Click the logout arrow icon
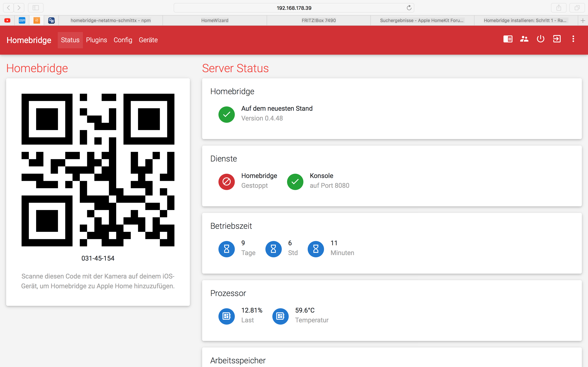This screenshot has width=588, height=367. pos(557,39)
